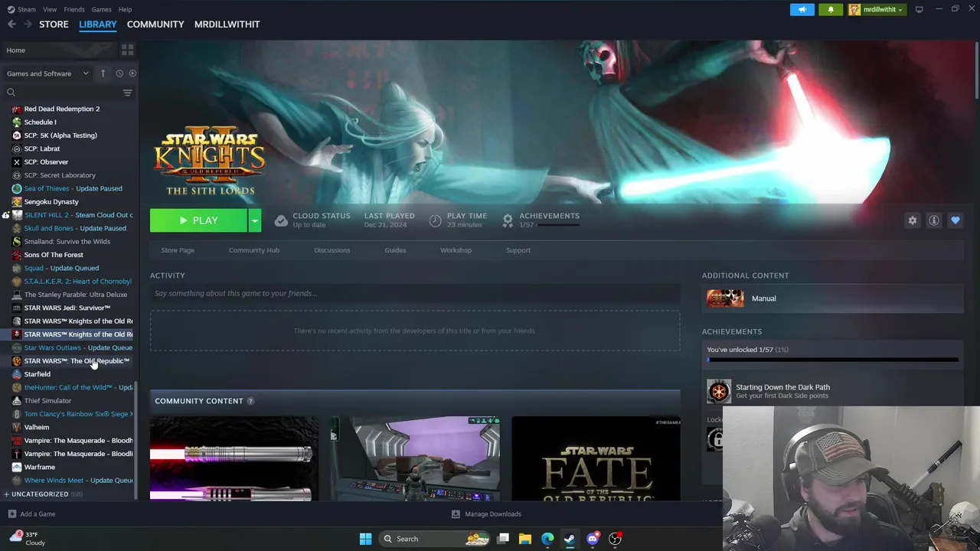Select Starfield in the library list
Image resolution: width=980 pixels, height=551 pixels.
37,374
